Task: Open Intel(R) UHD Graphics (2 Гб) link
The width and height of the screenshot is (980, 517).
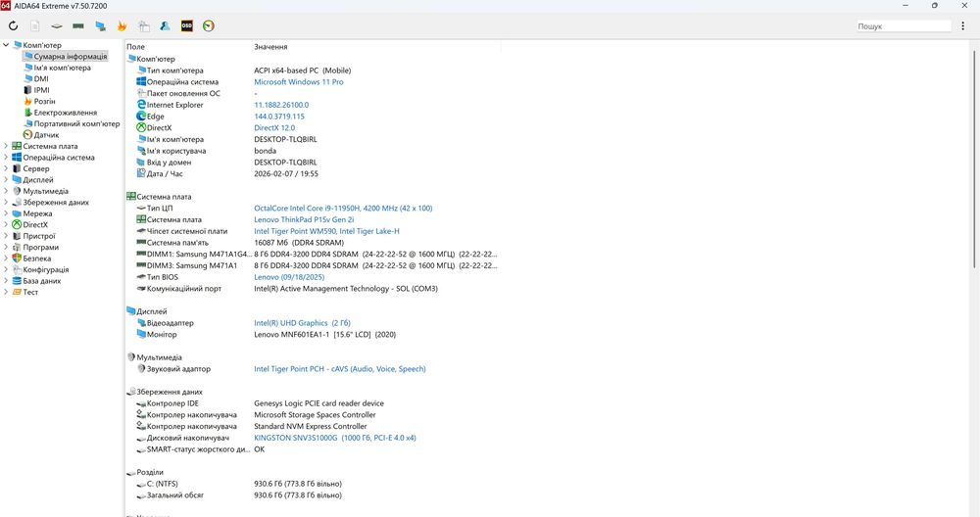Action: click(302, 323)
